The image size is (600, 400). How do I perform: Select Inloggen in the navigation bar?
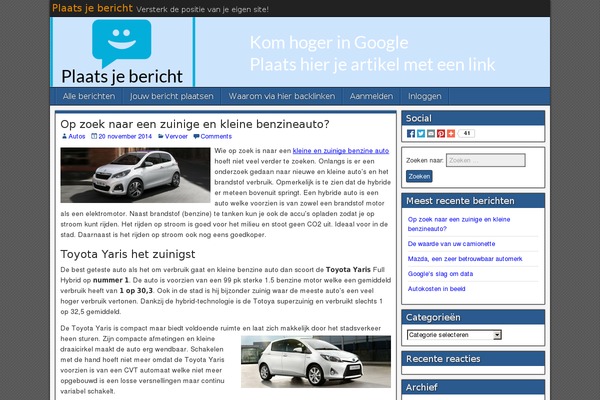[424, 96]
